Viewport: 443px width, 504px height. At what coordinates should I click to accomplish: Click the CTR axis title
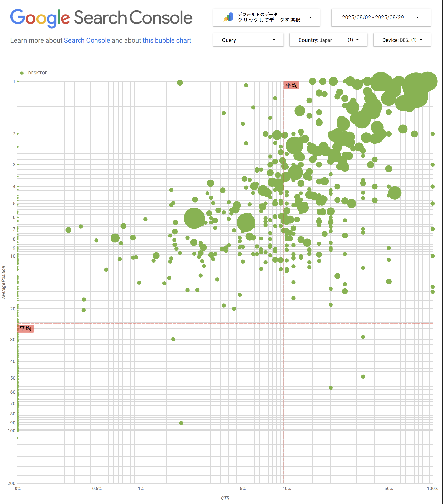tap(225, 498)
